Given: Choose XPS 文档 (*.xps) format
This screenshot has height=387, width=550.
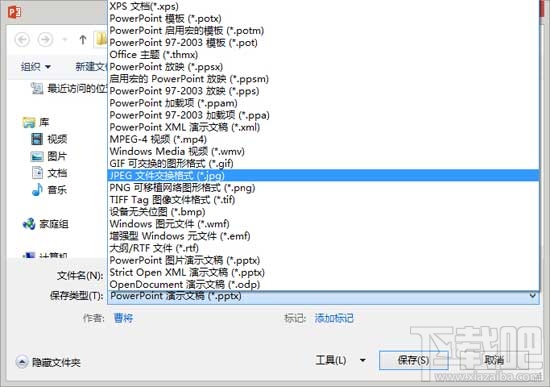Looking at the screenshot, I should [323, 6].
